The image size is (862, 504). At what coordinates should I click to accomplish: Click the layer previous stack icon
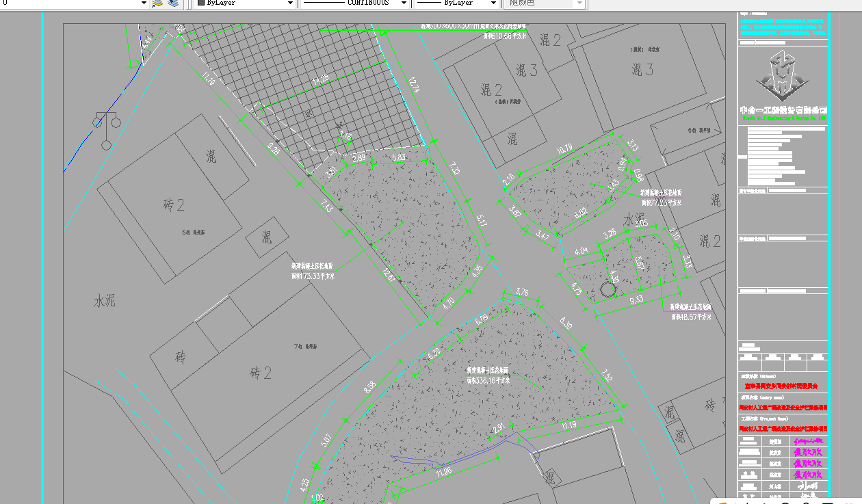[x=173, y=3]
